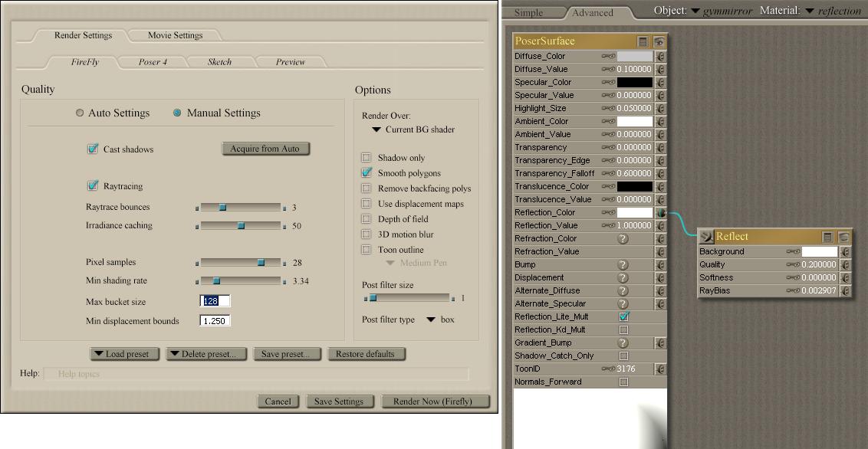Uncheck Reflection_Lite_Mult checkbox
Viewport: 868px width, 449px height.
624,317
